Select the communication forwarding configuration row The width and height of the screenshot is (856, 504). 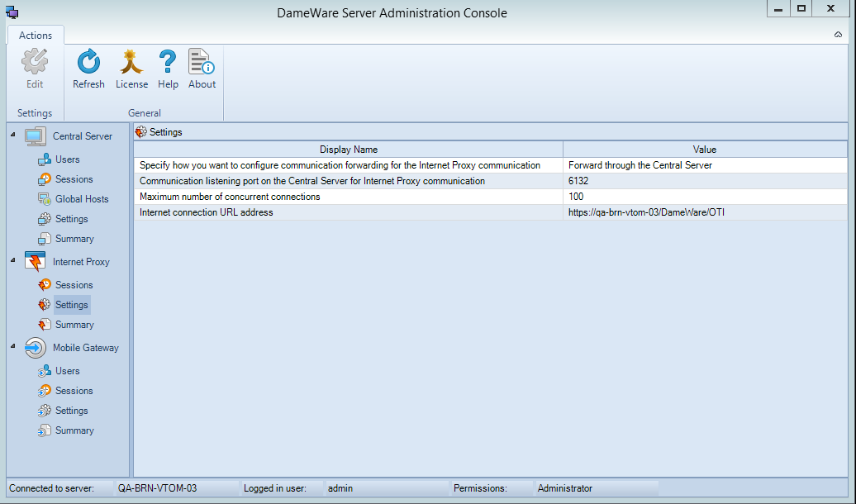point(490,165)
